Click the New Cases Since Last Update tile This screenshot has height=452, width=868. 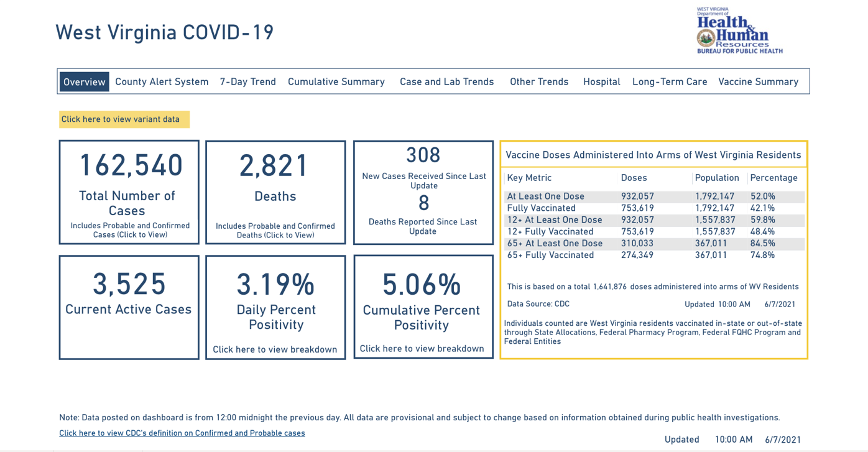point(424,192)
